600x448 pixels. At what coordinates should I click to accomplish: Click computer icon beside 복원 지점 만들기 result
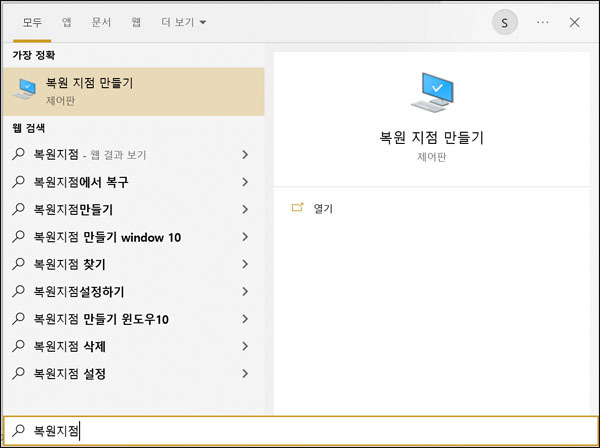pyautogui.click(x=24, y=89)
